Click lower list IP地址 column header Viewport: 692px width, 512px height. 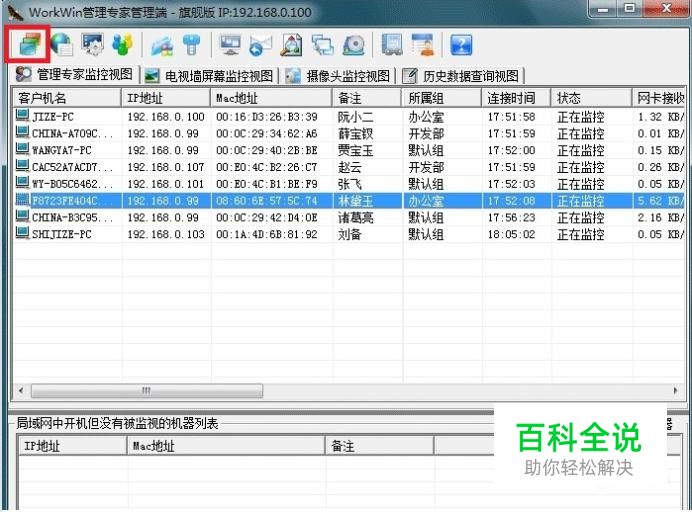[x=72, y=446]
